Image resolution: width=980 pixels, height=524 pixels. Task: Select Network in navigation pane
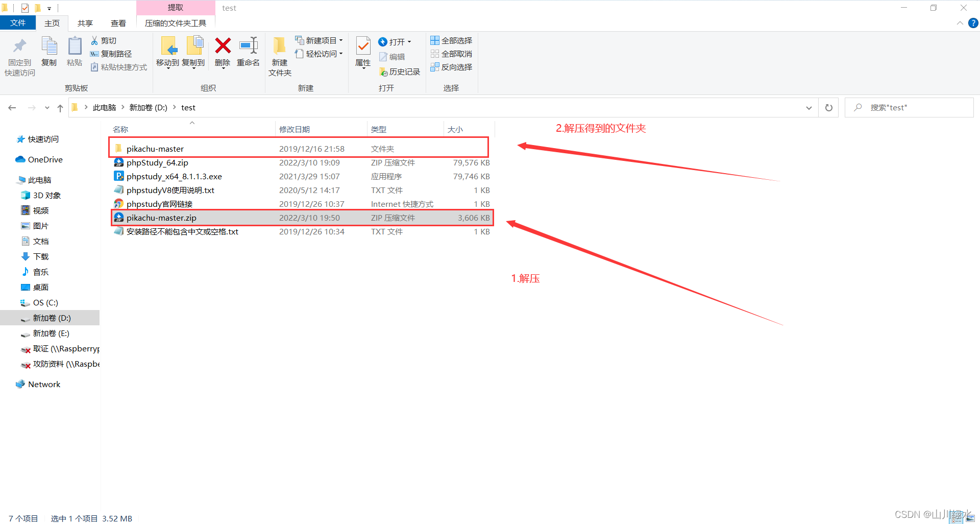coord(38,384)
